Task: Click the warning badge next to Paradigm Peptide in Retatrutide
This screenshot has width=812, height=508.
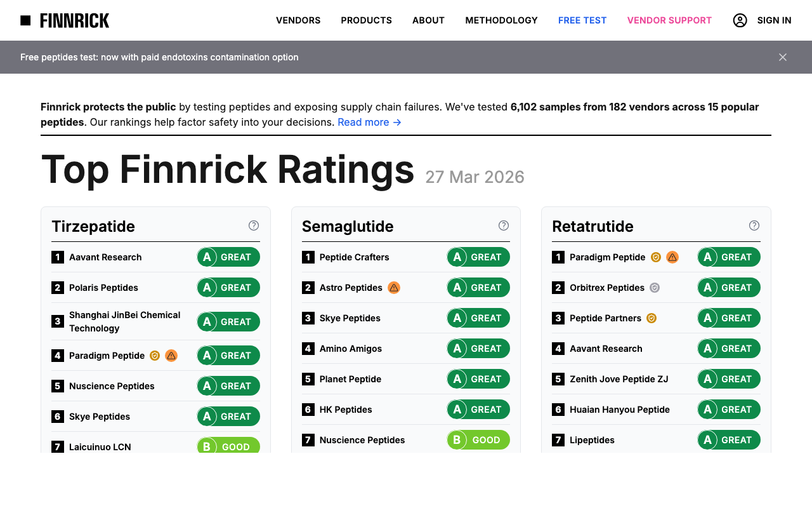Action: coord(672,257)
